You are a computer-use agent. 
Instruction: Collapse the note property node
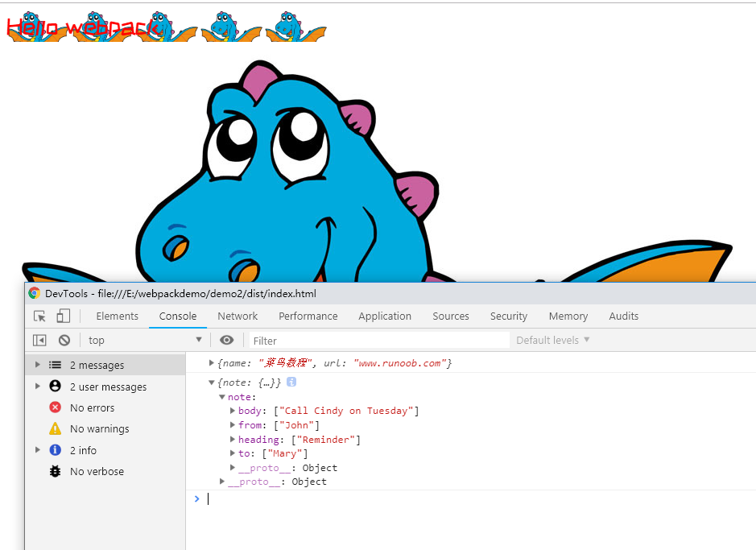221,397
